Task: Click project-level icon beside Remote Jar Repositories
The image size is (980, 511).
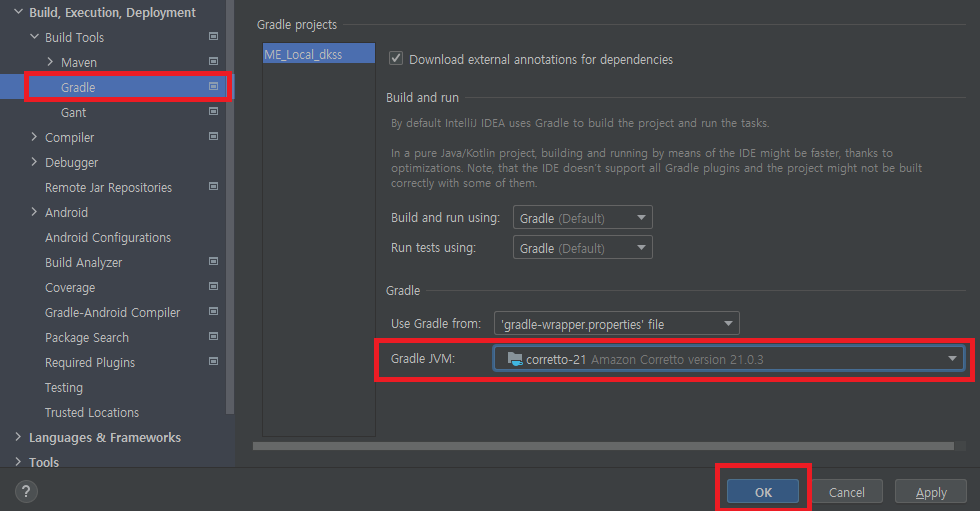Action: coord(213,186)
